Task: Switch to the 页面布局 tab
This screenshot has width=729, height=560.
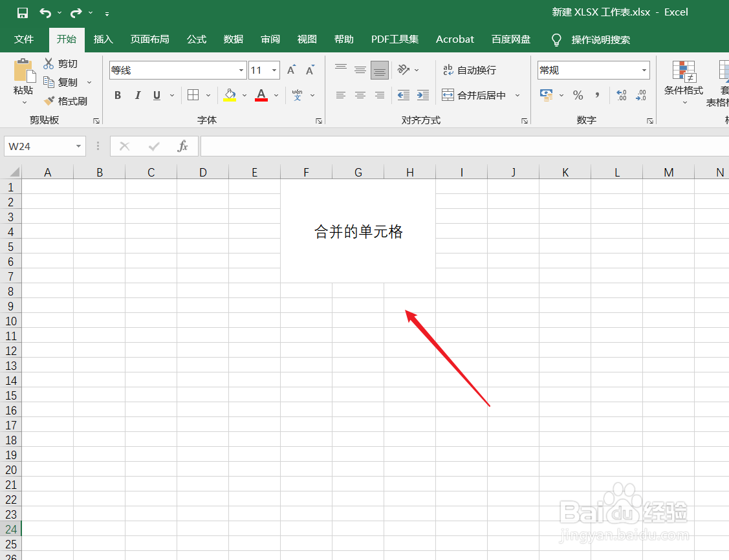Action: (149, 39)
